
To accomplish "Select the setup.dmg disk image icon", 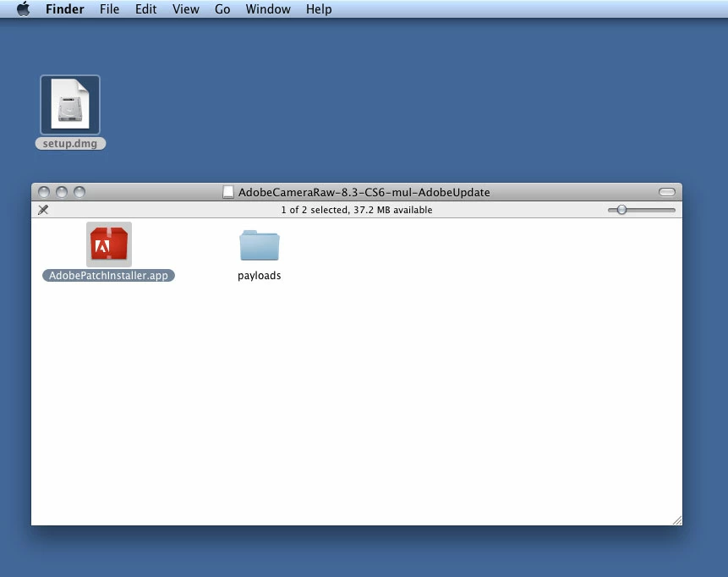I will coord(70,105).
